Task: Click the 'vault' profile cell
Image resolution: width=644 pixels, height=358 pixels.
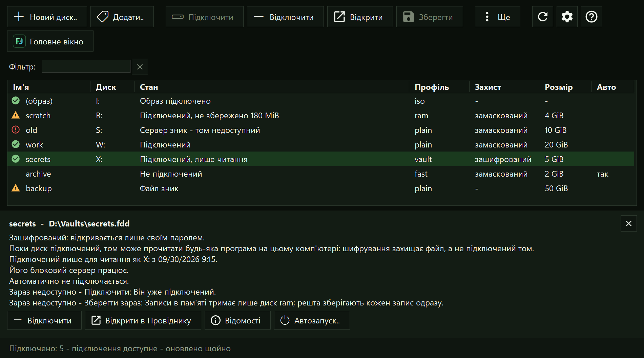Action: coord(423,159)
